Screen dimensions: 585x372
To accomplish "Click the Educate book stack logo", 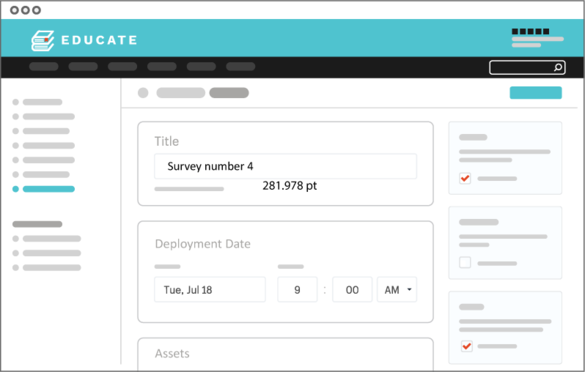I will coord(43,41).
